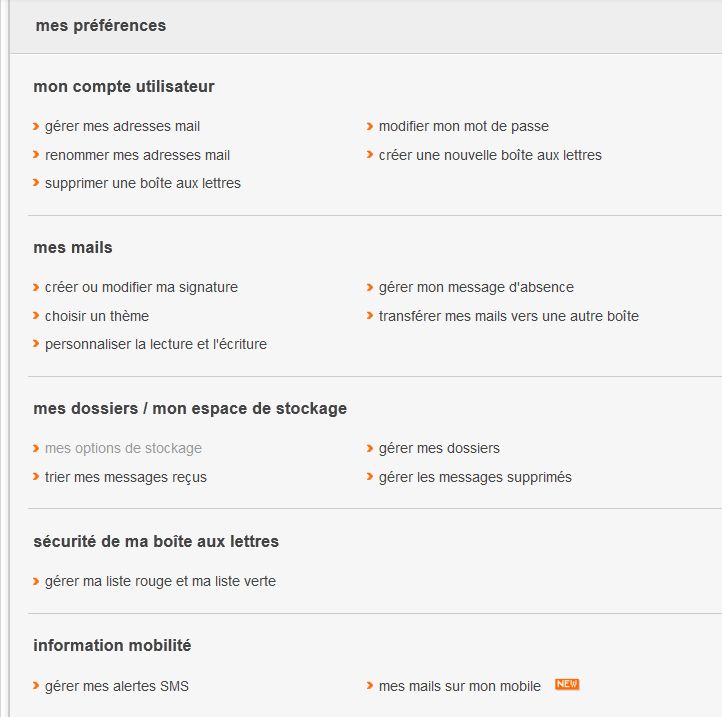Click 'gérer mes dossiers' link

[439, 448]
